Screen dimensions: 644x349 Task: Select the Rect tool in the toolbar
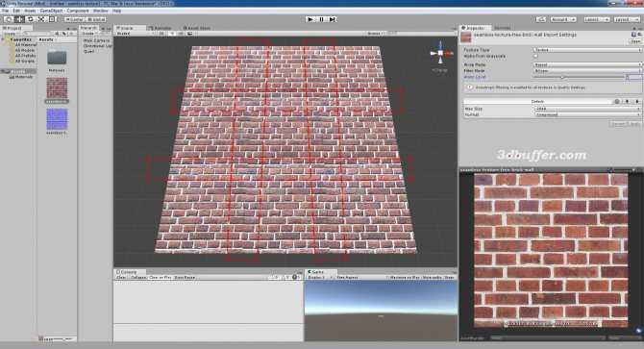point(52,19)
